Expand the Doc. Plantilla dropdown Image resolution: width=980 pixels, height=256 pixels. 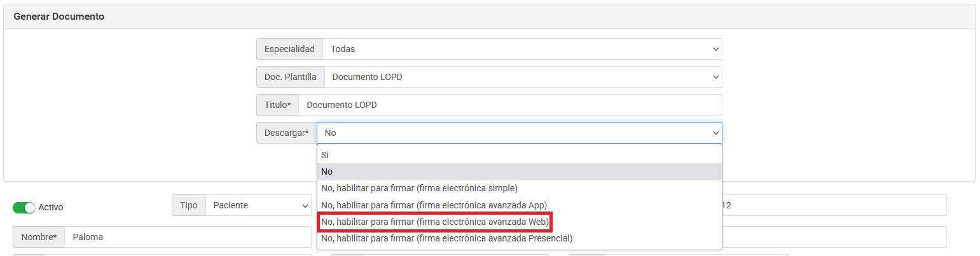click(523, 77)
